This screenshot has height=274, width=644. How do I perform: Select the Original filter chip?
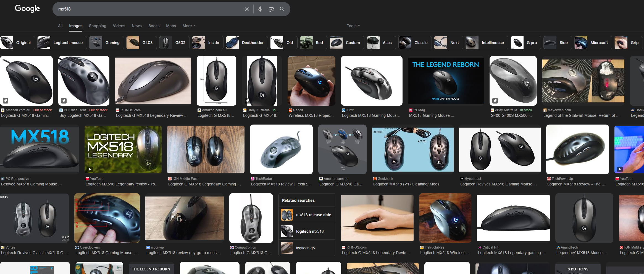[17, 43]
